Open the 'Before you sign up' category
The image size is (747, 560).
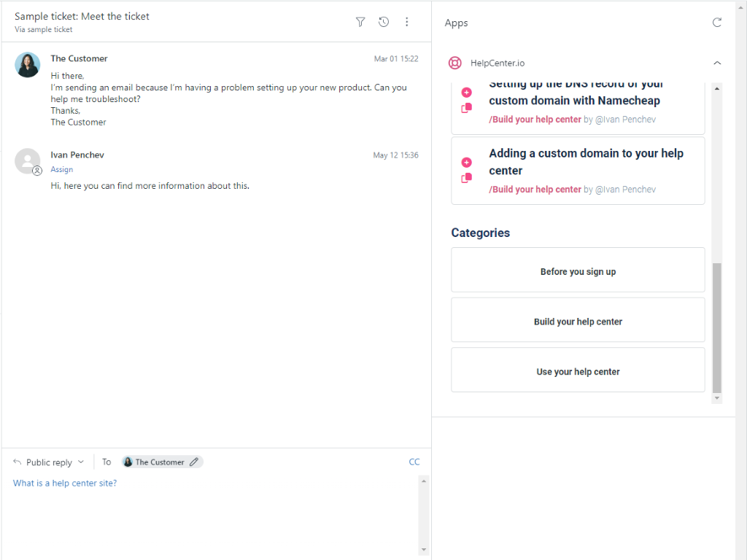(x=578, y=272)
